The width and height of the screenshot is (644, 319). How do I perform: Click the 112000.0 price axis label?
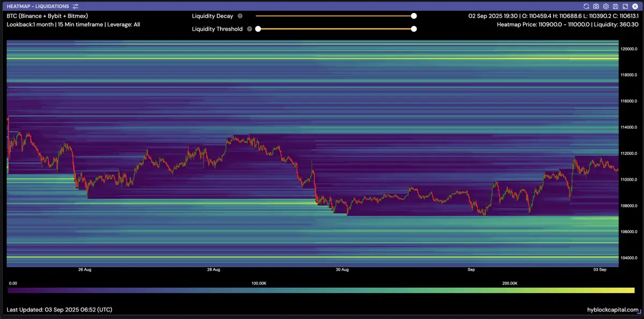pyautogui.click(x=630, y=154)
